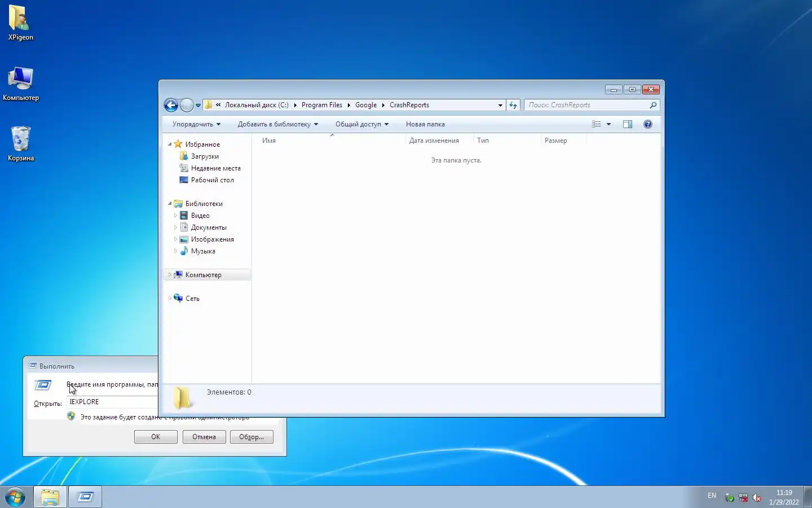Click CrashReports in the breadcrumb
Screen dimensions: 812x508
point(409,105)
